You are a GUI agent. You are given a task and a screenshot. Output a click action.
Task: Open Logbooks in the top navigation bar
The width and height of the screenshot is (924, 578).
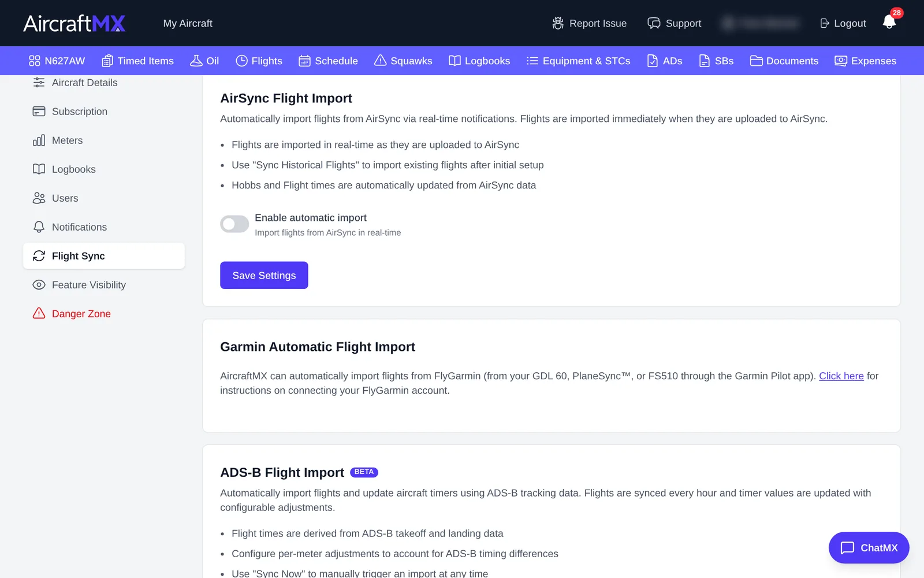(x=479, y=61)
